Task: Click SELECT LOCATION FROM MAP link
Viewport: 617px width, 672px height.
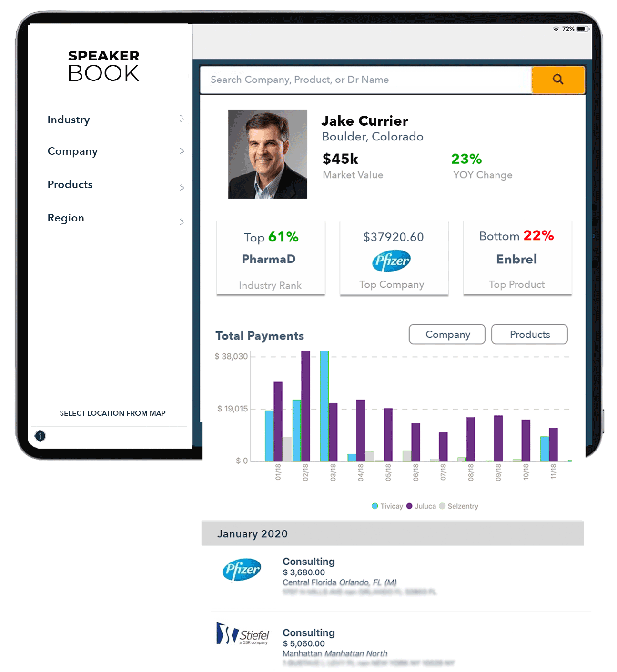Action: coord(112,413)
